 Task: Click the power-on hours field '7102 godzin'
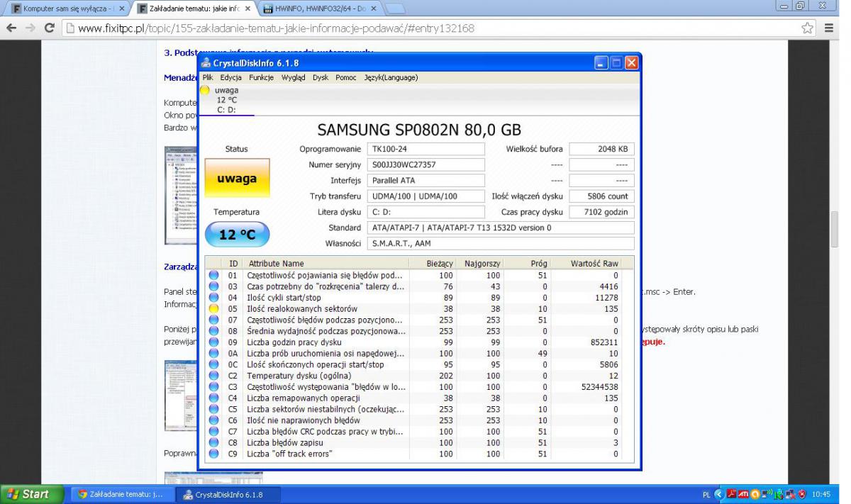click(x=601, y=211)
